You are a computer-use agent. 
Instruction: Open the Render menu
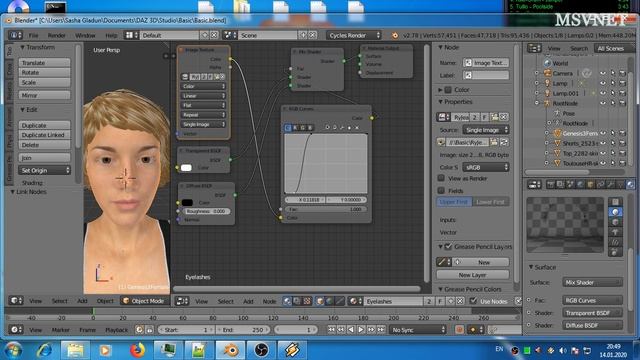[x=56, y=36]
